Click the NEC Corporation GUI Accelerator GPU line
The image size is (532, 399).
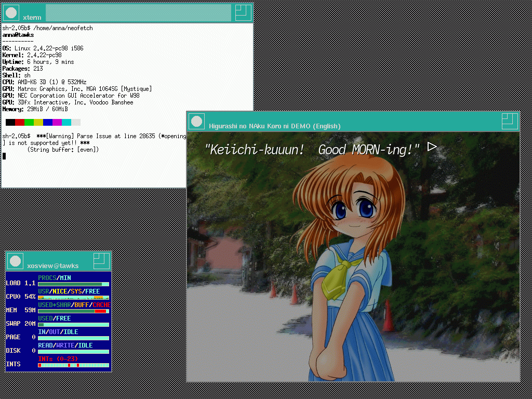pyautogui.click(x=71, y=96)
